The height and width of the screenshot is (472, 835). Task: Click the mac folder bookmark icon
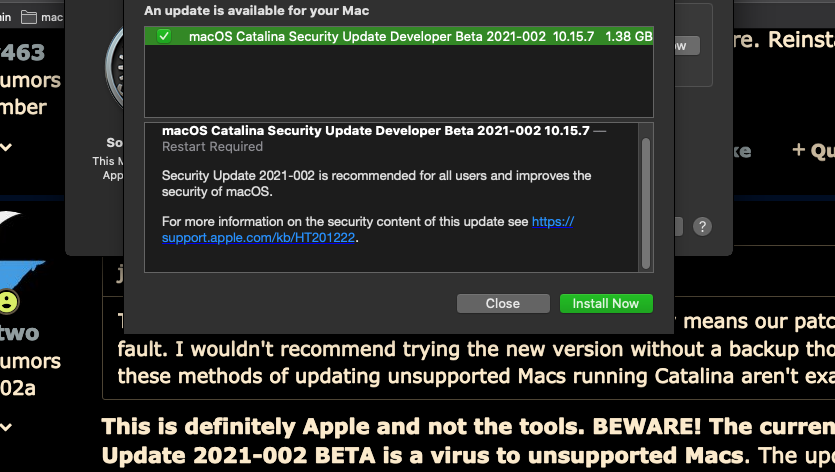pos(29,17)
